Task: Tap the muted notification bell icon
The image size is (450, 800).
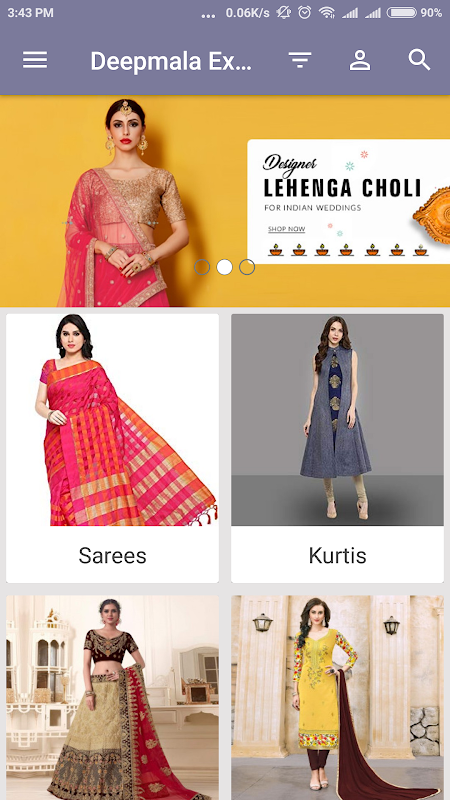Action: coord(283,13)
